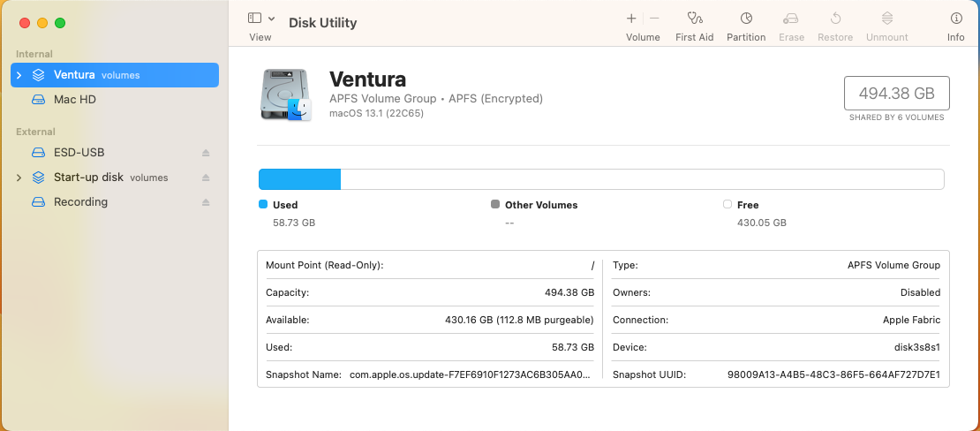
Task: Eject the ESD-USB disk
Action: [206, 153]
